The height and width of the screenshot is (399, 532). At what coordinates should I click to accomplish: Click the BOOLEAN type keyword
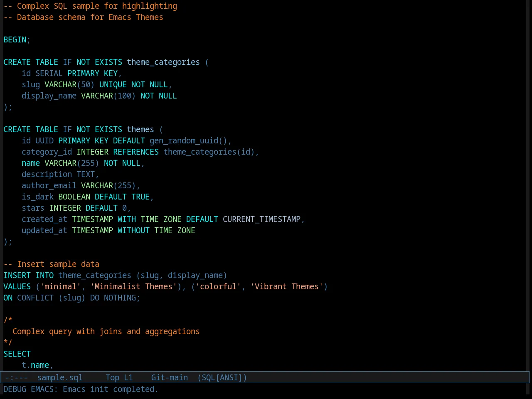pyautogui.click(x=74, y=197)
